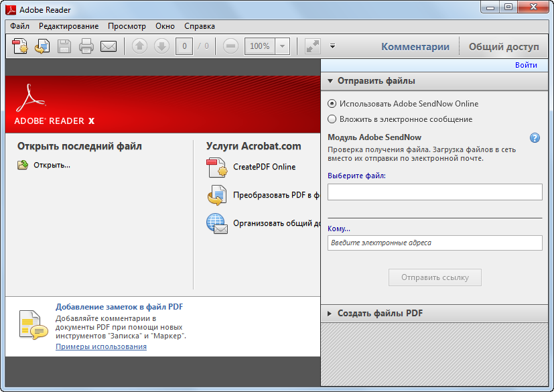Click the Create PDF Online toolbar icon
554x392 pixels.
click(x=20, y=46)
